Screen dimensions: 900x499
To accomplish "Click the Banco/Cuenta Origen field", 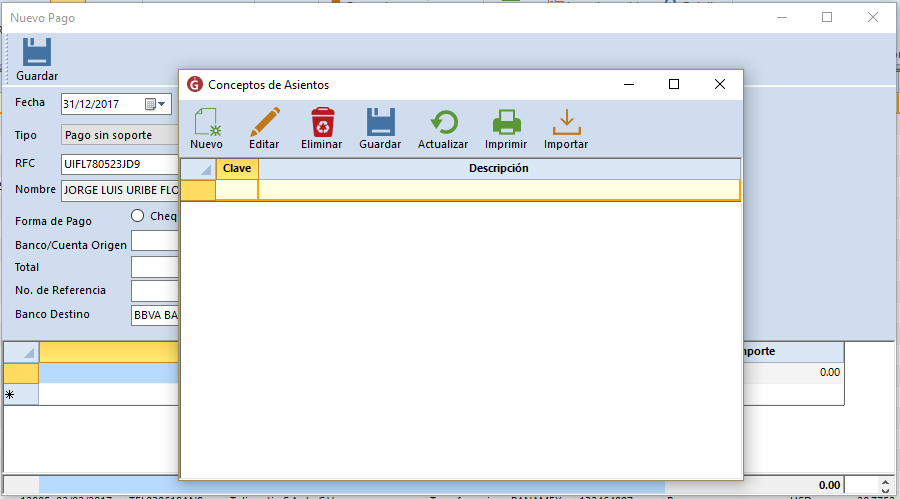I will pos(155,241).
